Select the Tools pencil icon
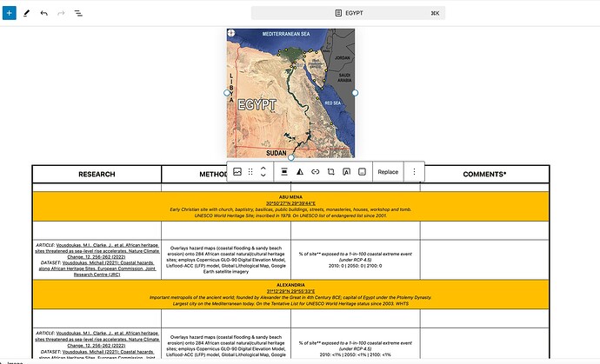600x364 pixels. tap(26, 13)
